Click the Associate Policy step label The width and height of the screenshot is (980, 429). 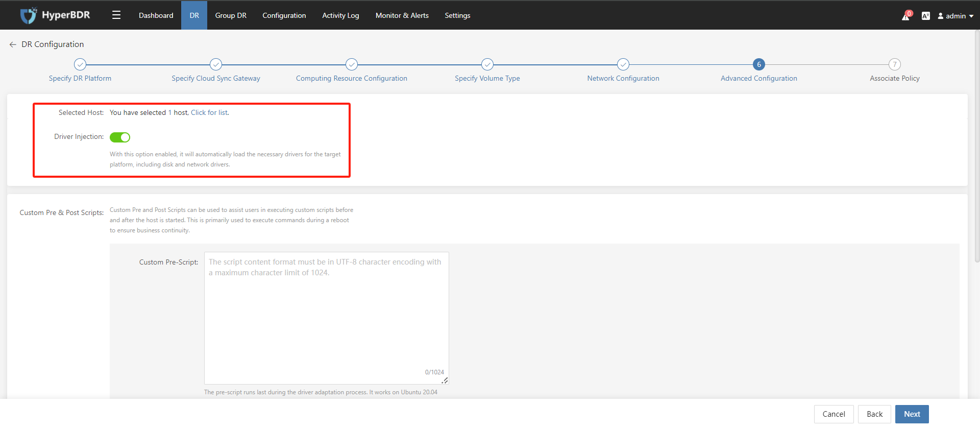[x=895, y=78]
